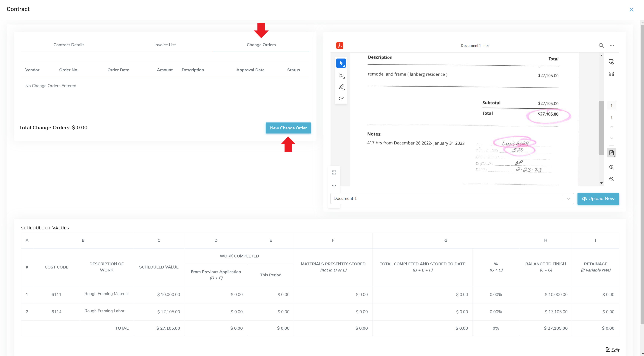Go to next PDF page chevron
The image size is (644, 356).
pyautogui.click(x=611, y=138)
